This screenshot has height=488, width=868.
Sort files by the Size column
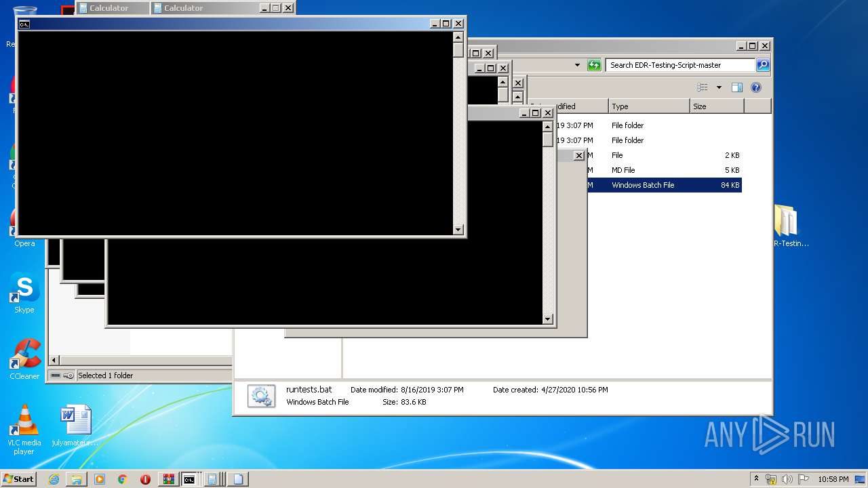(x=717, y=106)
